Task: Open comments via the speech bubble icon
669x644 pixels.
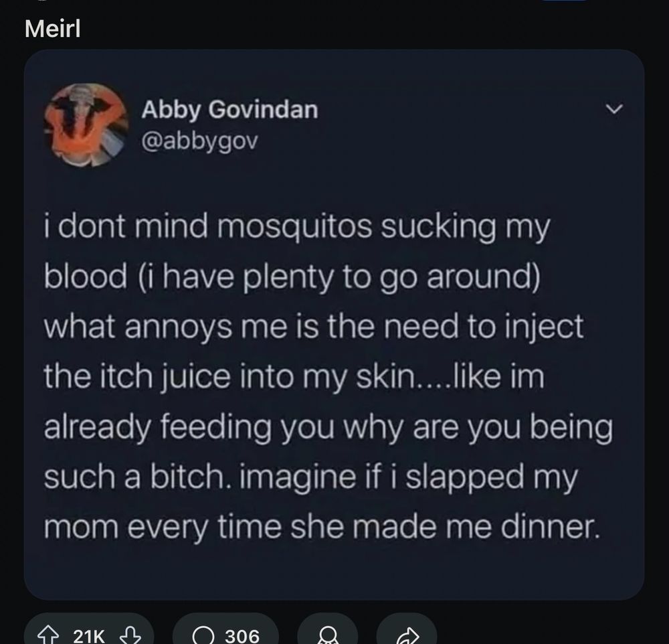Action: pos(203,635)
